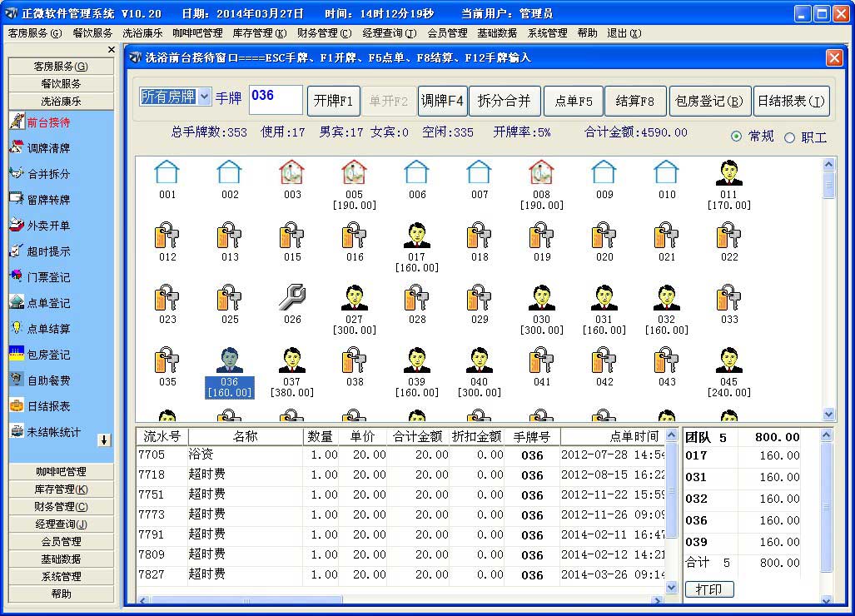Click the 手牌 number input field
This screenshot has height=616, width=855.
click(276, 99)
